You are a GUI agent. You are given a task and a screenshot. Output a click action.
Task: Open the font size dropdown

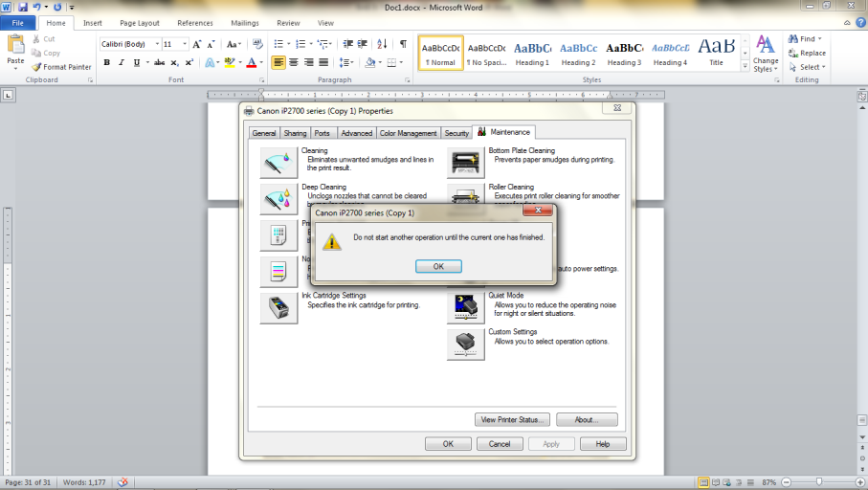pyautogui.click(x=185, y=44)
